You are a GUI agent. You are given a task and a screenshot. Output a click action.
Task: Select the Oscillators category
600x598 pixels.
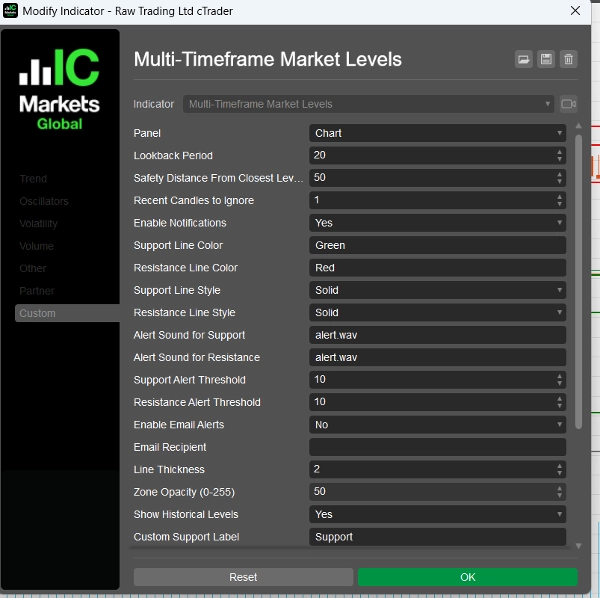(44, 201)
